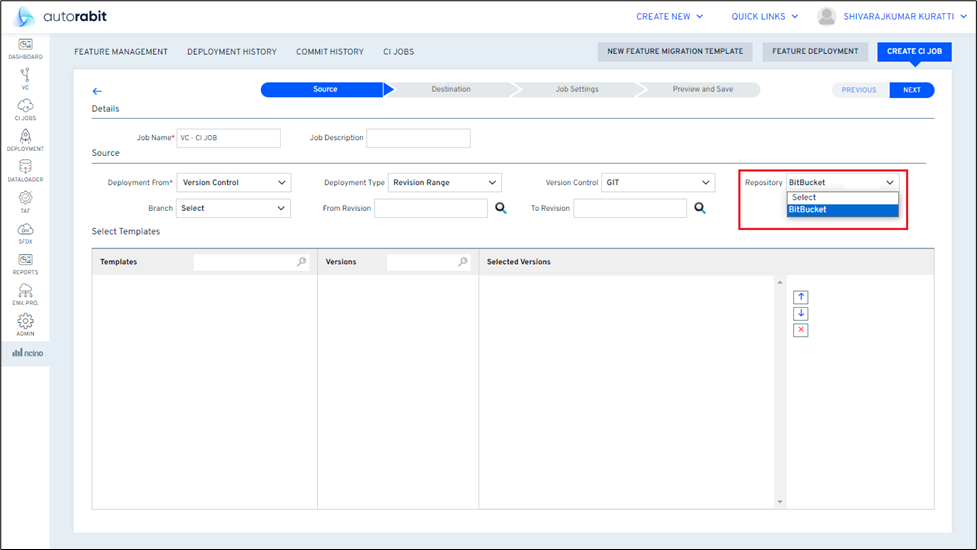The image size is (977, 550).
Task: Open the SFDX cloud icon
Action: click(x=25, y=231)
